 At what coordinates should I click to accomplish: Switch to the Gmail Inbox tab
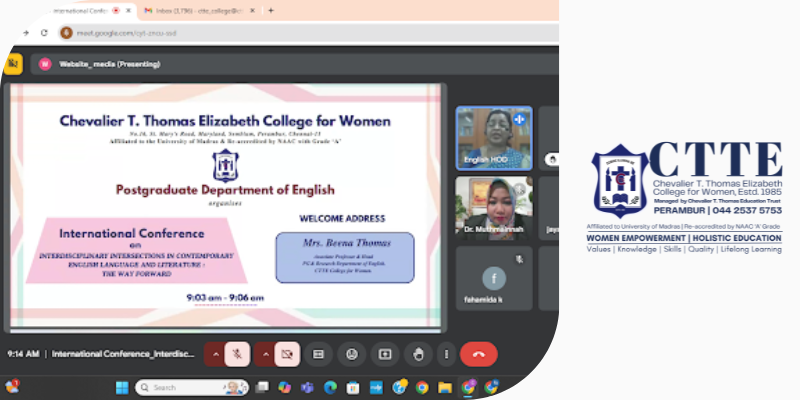tap(199, 10)
